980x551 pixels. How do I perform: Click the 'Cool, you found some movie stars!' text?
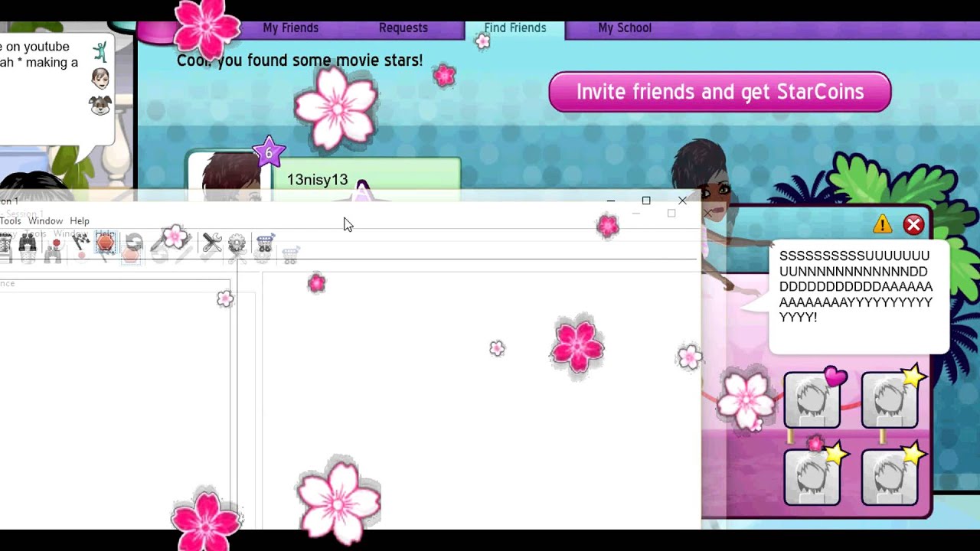click(300, 60)
